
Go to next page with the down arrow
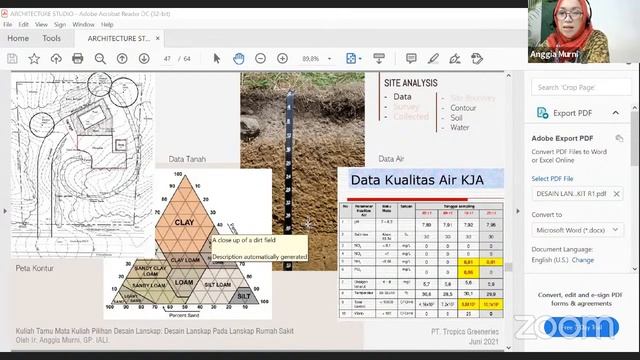point(144,59)
